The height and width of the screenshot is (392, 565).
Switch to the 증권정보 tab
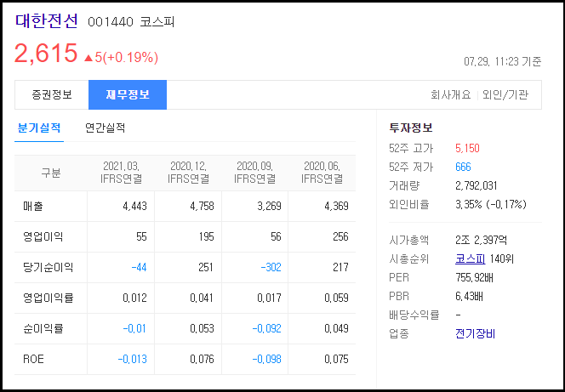[52, 94]
